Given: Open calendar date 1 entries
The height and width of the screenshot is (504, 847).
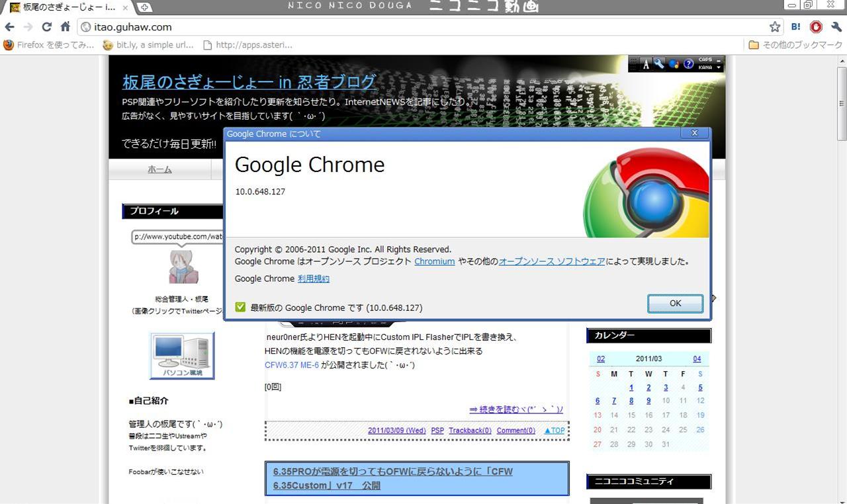Looking at the screenshot, I should (x=631, y=388).
